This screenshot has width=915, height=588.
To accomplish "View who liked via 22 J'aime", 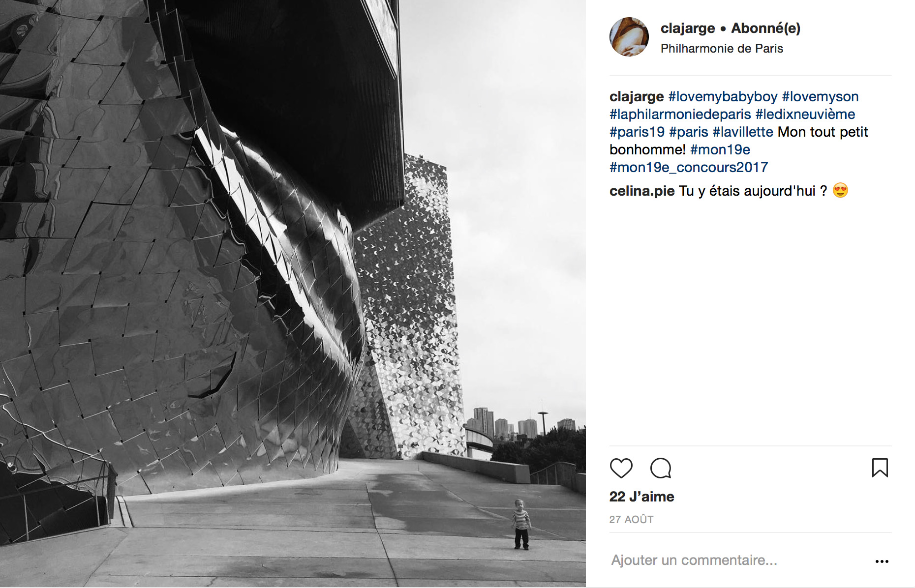I will 641,497.
